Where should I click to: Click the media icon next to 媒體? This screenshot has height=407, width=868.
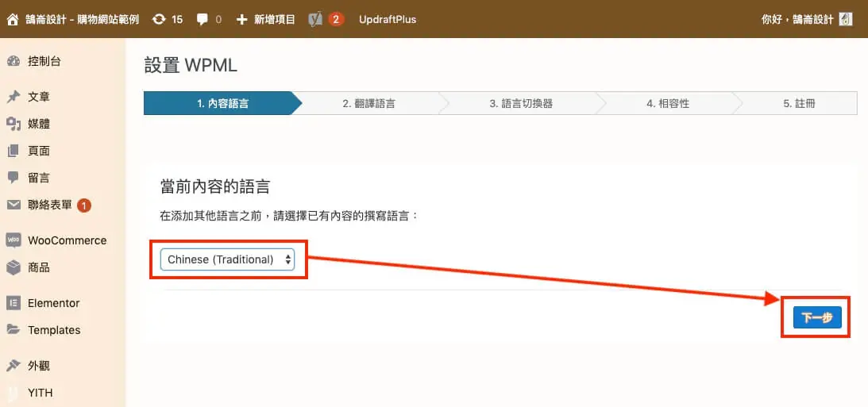[14, 124]
